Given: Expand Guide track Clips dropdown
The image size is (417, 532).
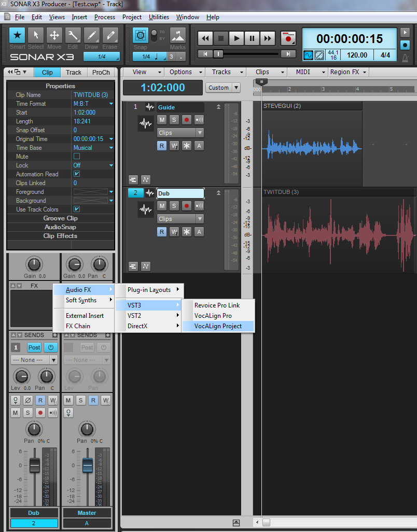Looking at the screenshot, I should coord(180,133).
